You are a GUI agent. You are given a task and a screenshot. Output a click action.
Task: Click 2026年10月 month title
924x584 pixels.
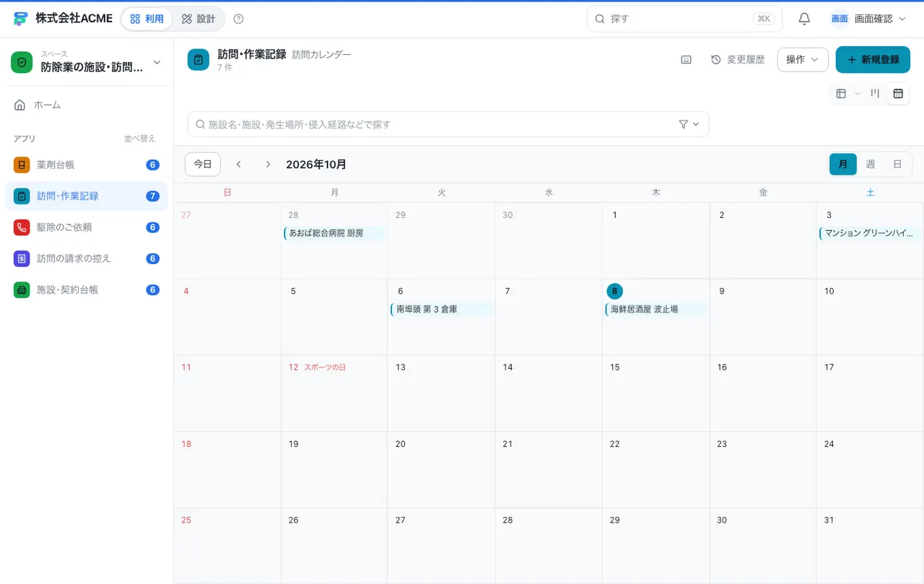tap(316, 165)
